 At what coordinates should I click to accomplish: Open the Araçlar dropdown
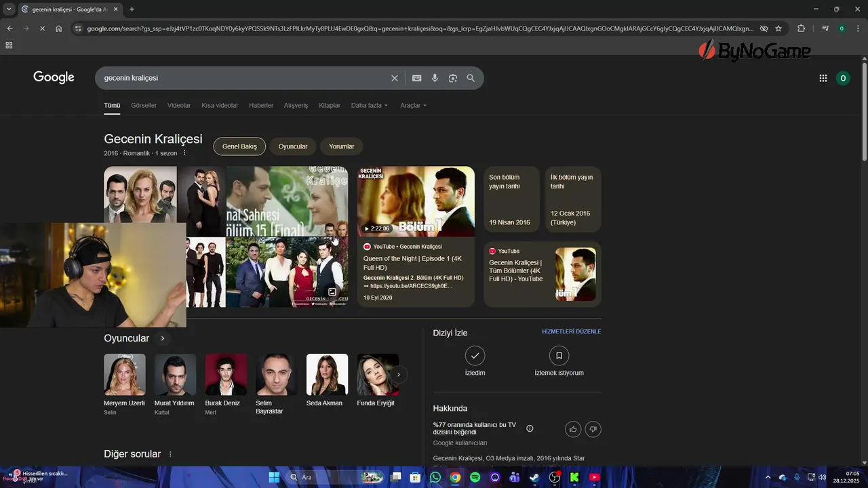click(x=414, y=106)
